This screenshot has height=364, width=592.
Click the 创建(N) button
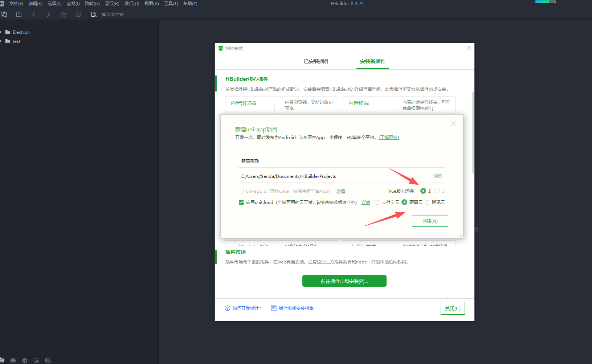coord(430,221)
